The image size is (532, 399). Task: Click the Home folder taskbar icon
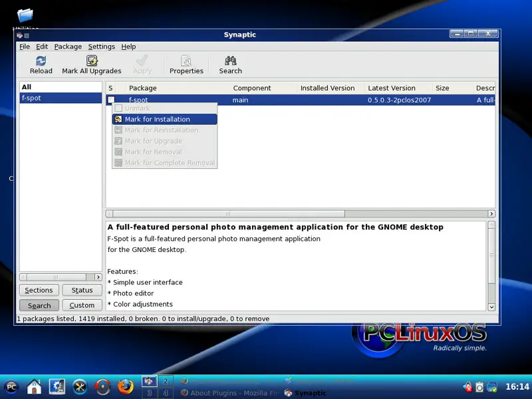click(x=35, y=387)
